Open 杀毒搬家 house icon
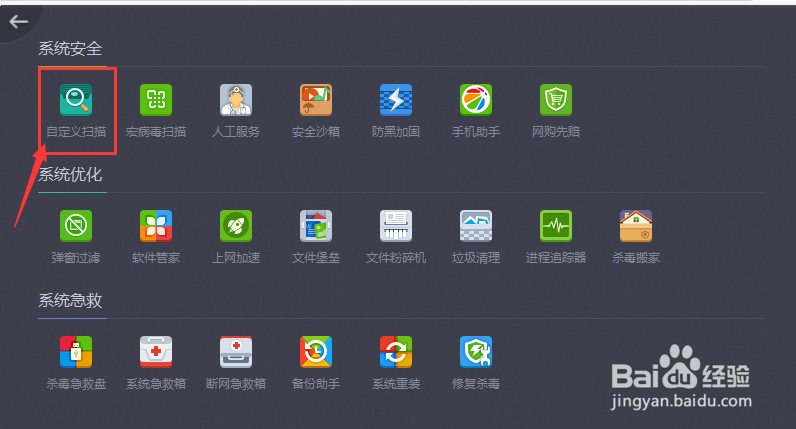This screenshot has height=429, width=796. [636, 226]
